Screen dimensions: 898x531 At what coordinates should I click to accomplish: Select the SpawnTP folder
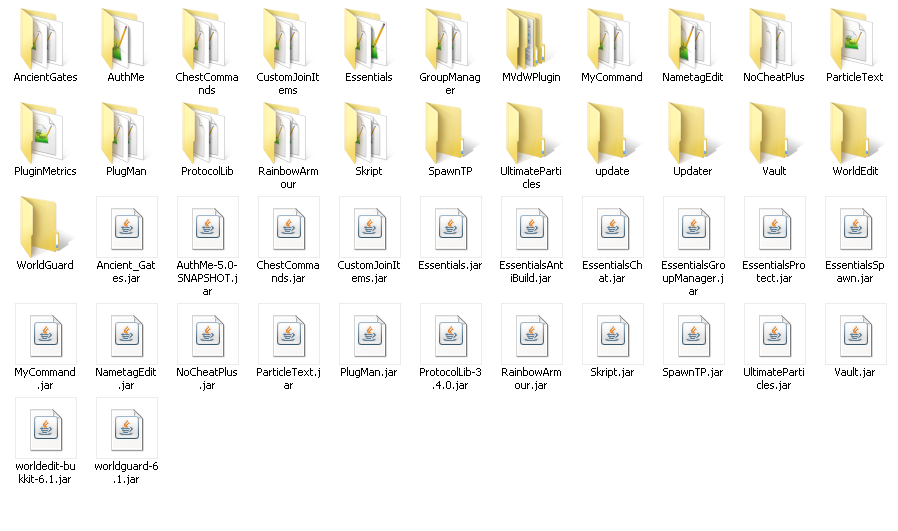tap(450, 132)
